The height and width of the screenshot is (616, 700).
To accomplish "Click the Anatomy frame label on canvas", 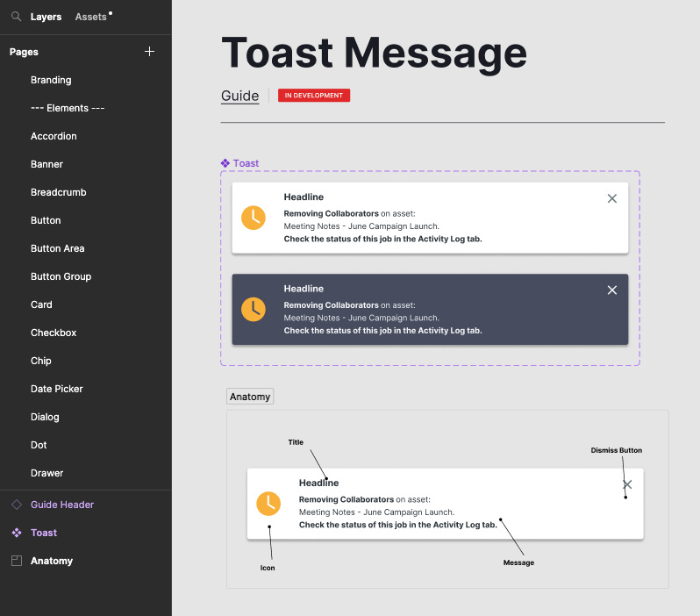I will pos(250,397).
